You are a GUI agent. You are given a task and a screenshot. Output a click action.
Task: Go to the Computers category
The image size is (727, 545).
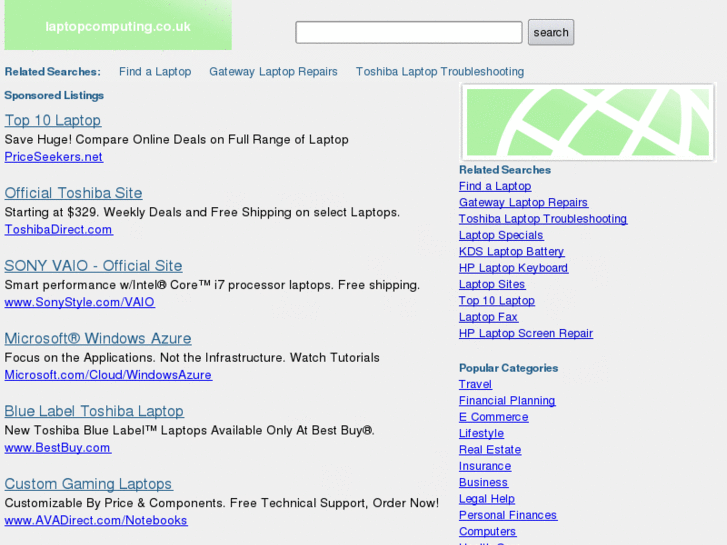click(x=487, y=532)
